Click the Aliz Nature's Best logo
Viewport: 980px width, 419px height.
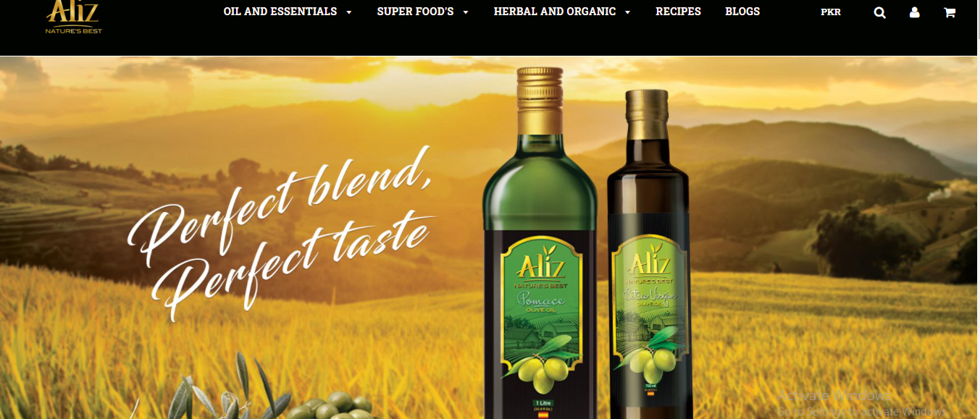tap(73, 17)
